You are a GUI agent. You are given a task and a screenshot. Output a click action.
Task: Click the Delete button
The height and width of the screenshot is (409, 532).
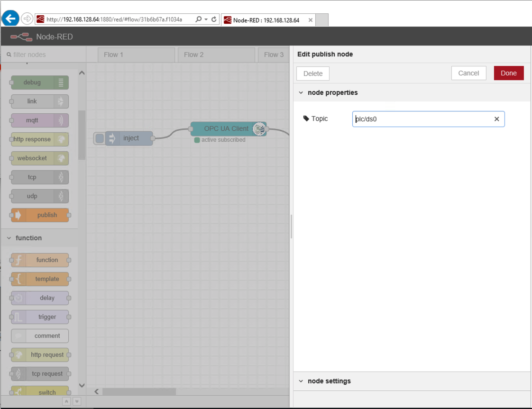[313, 73]
